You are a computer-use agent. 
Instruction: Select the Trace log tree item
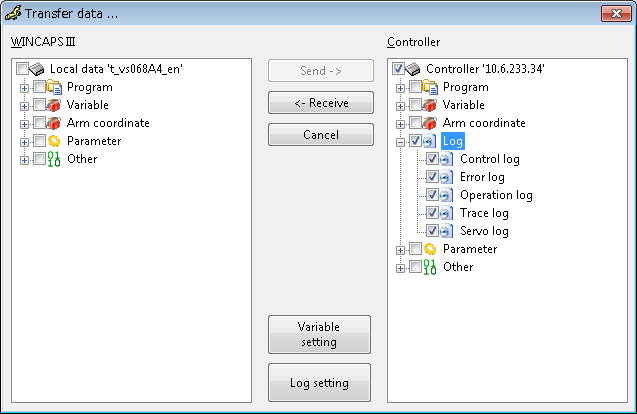(484, 213)
